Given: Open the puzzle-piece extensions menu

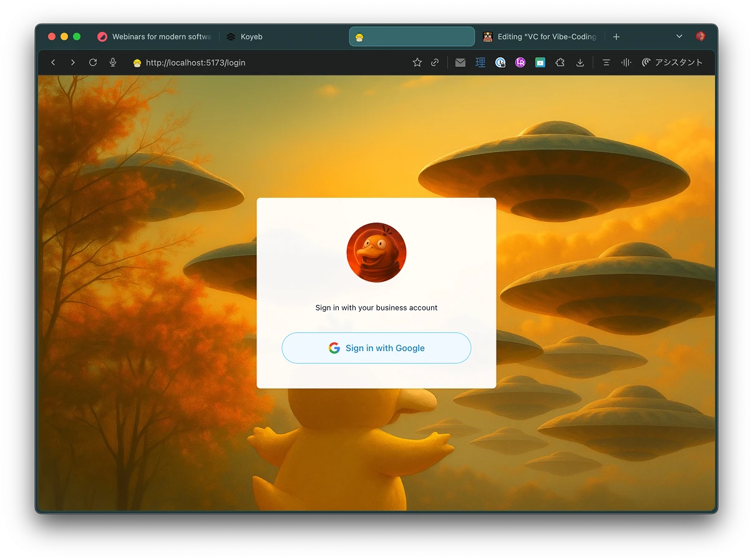Looking at the screenshot, I should coord(560,62).
